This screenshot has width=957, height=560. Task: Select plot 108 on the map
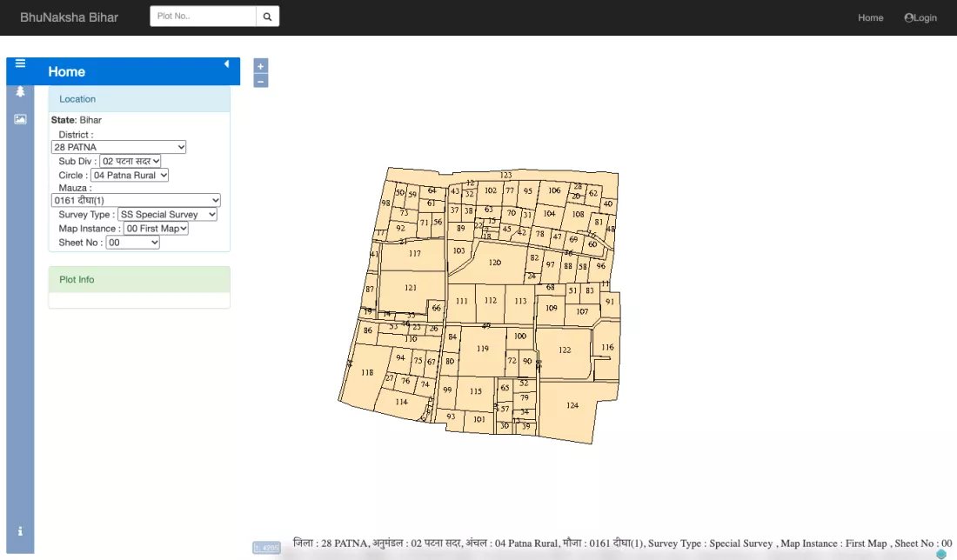coord(578,214)
